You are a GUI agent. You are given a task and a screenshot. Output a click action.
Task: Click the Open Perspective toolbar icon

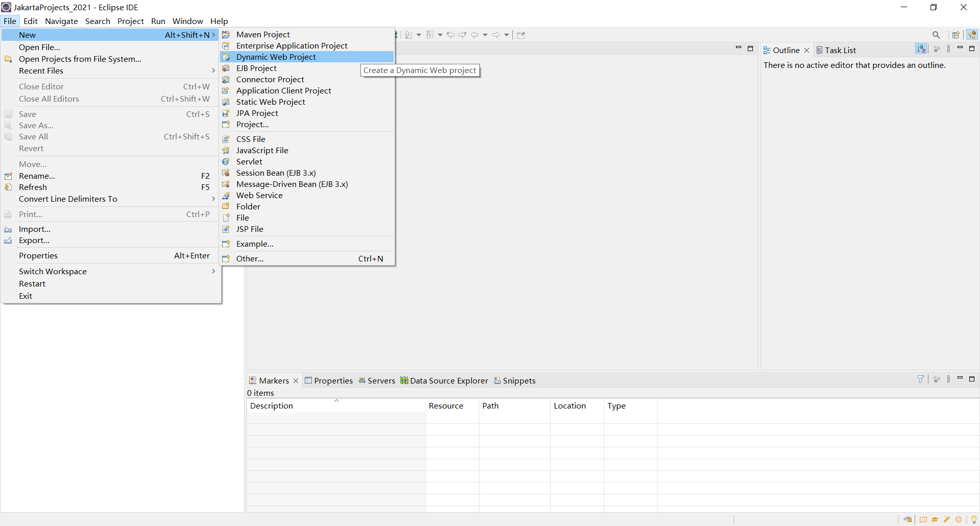click(x=956, y=35)
